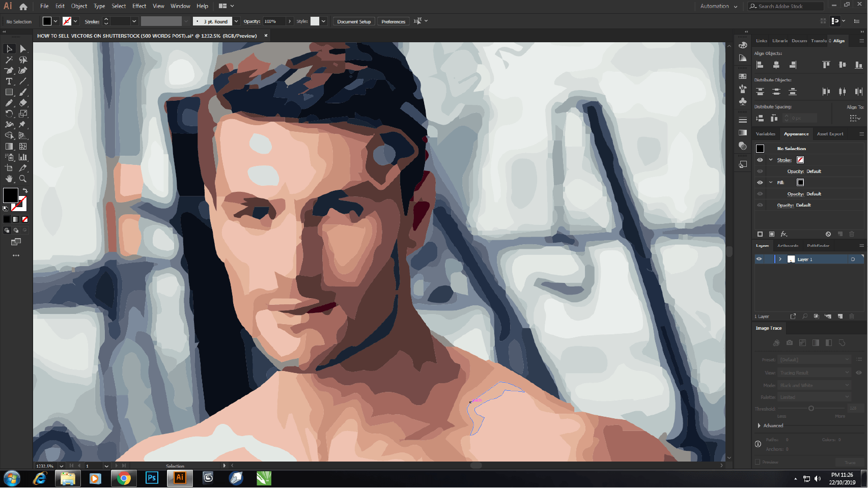Open Google Chrome from the taskbar
Screen dimensions: 868x488
(x=124, y=478)
